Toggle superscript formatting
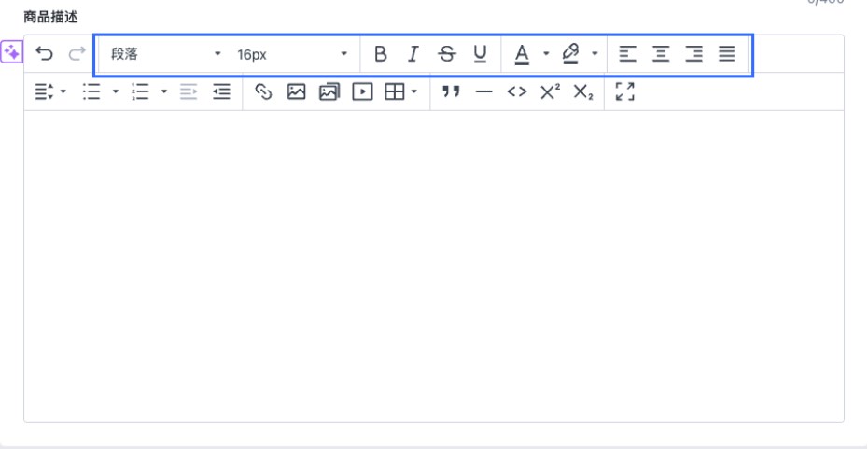This screenshot has width=868, height=449. pyautogui.click(x=551, y=91)
